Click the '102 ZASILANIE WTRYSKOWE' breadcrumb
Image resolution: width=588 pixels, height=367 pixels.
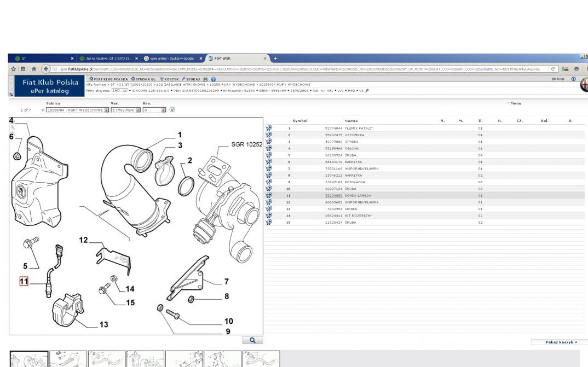(x=181, y=85)
